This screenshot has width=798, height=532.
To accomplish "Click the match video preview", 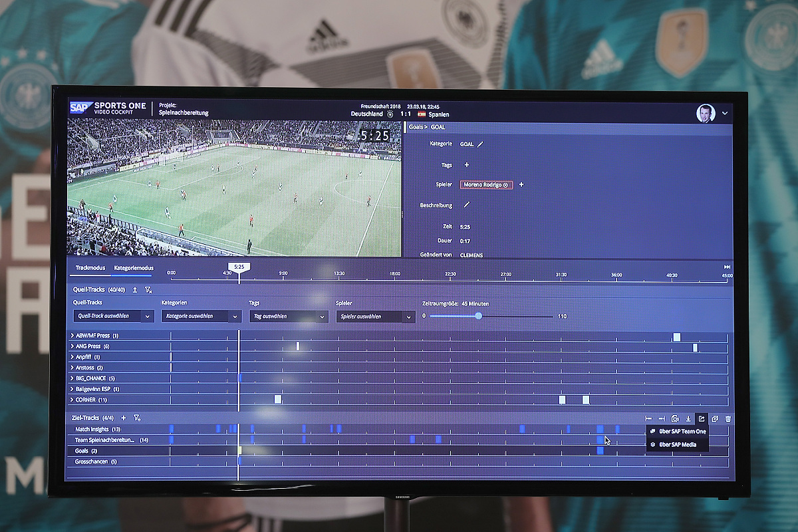I will point(234,188).
